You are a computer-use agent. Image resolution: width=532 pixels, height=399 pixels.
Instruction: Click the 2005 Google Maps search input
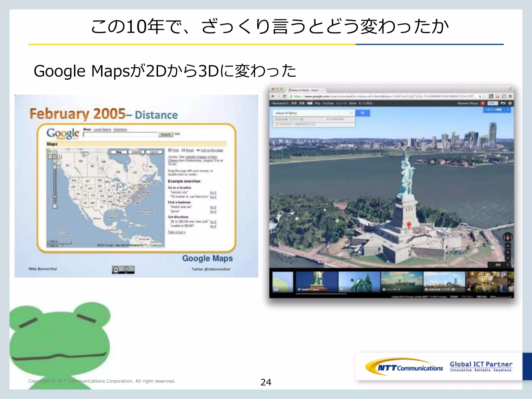click(120, 134)
